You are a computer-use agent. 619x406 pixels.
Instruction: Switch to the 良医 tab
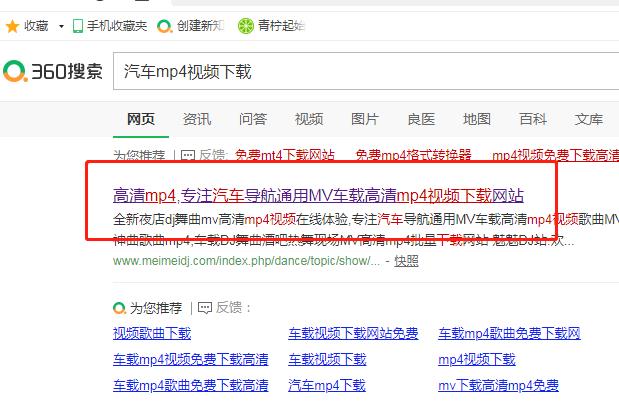(421, 119)
